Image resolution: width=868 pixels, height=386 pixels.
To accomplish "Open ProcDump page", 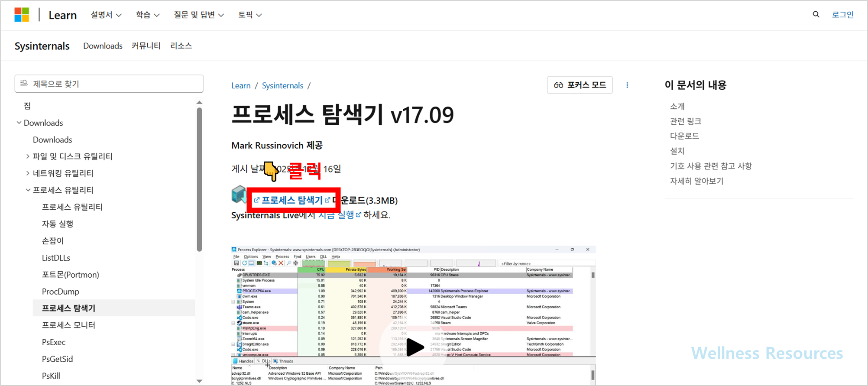I will [60, 292].
